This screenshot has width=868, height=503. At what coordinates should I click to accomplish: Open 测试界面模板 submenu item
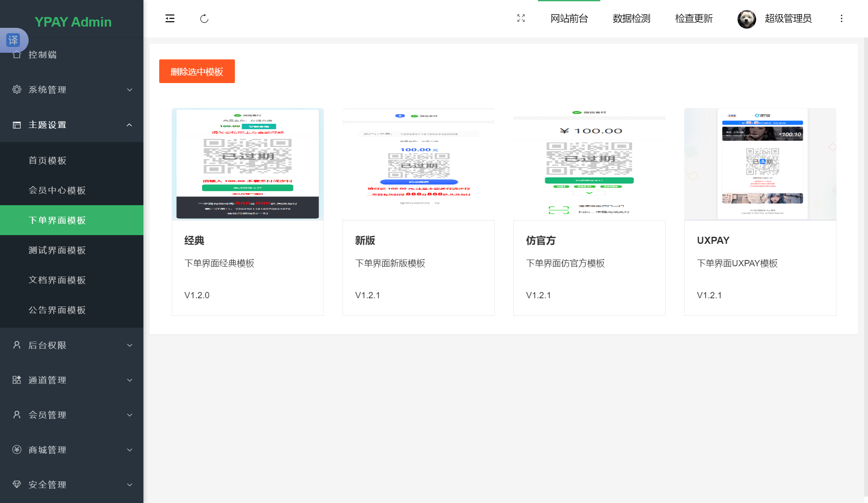click(72, 250)
